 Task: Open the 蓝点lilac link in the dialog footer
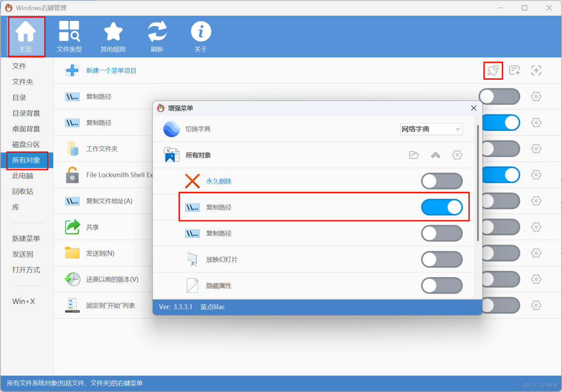(212, 307)
